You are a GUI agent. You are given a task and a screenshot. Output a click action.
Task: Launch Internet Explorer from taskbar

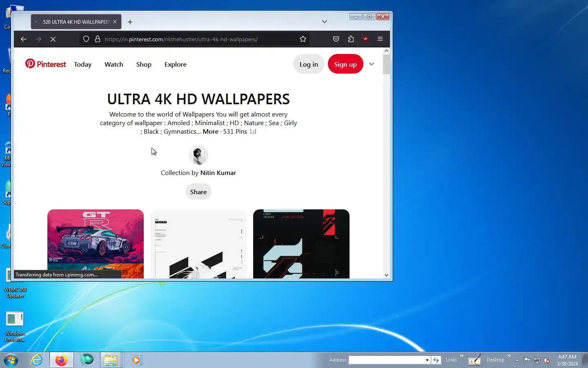[x=37, y=360]
